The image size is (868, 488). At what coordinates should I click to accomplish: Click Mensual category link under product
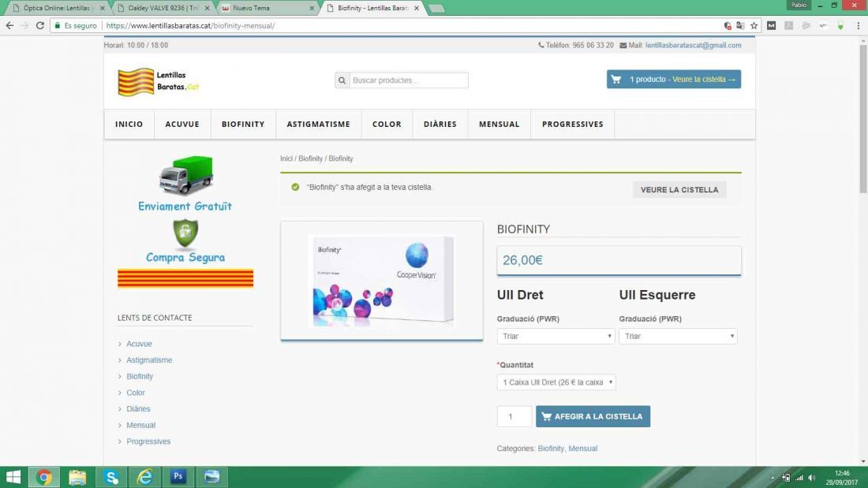[583, 448]
